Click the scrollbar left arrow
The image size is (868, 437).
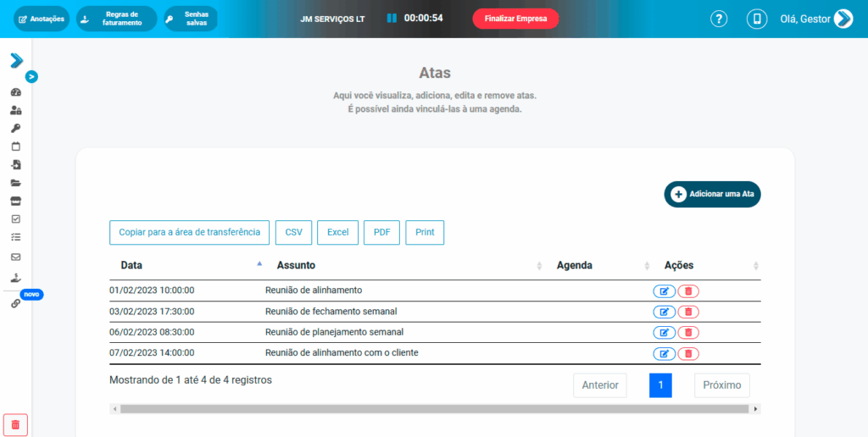coord(114,409)
